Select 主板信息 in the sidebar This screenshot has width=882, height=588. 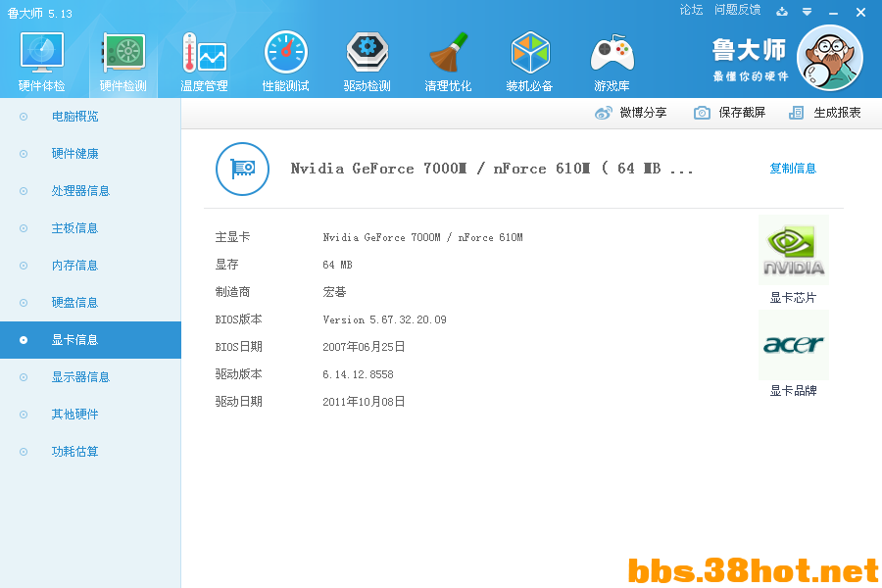[90, 228]
